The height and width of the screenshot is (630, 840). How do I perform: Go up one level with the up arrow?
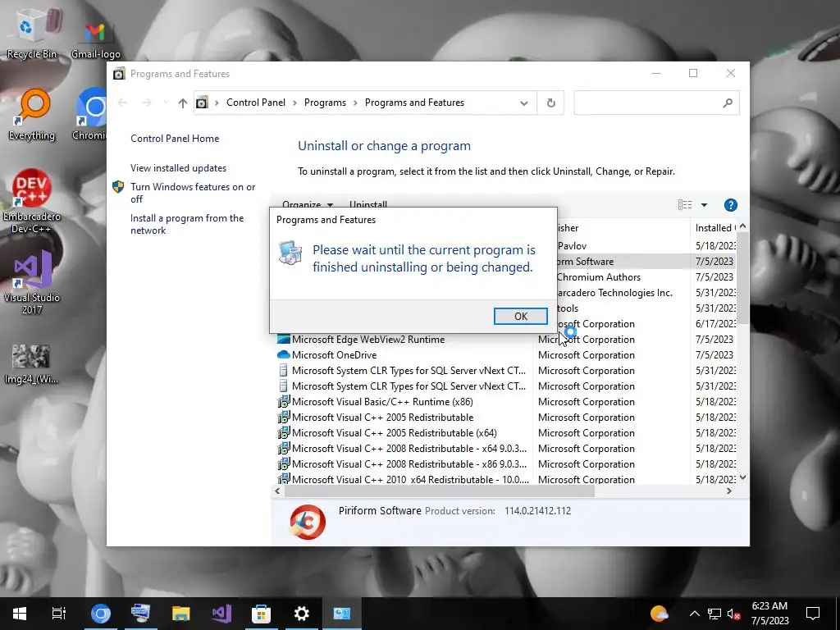[x=183, y=103]
